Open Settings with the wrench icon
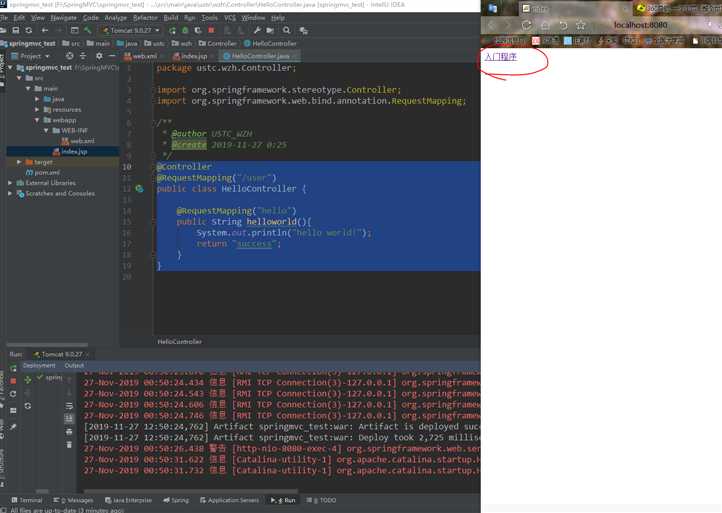Image resolution: width=722 pixels, height=513 pixels. point(257,30)
